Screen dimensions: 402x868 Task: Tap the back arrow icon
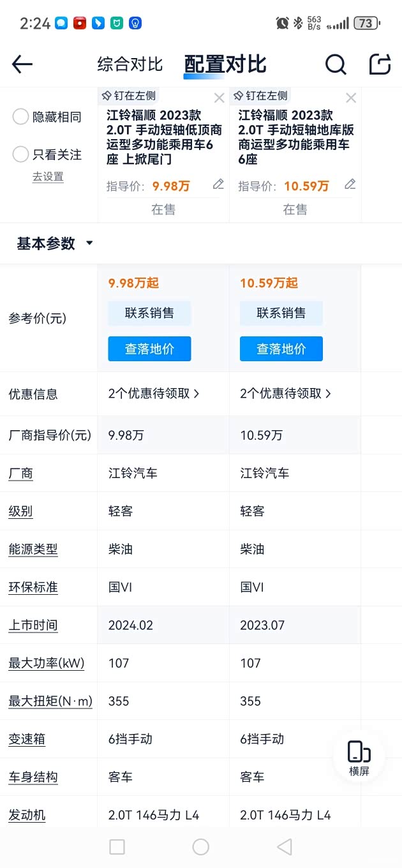coord(22,64)
